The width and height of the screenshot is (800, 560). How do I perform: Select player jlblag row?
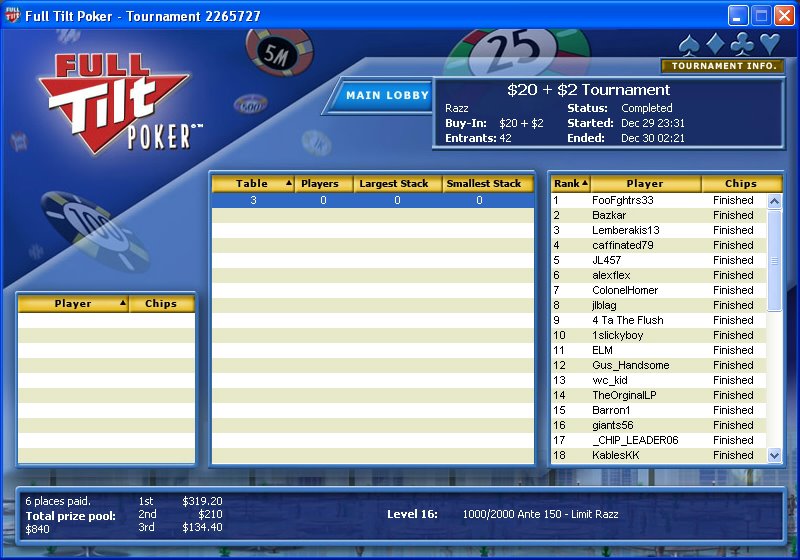(659, 305)
